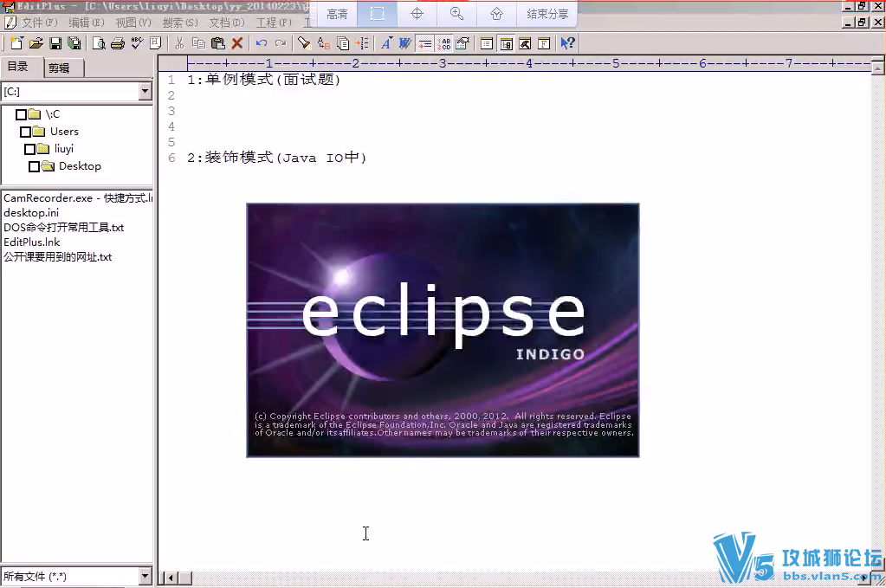The height and width of the screenshot is (588, 886).
Task: Click the H page icon in toolbar
Action: 156,43
